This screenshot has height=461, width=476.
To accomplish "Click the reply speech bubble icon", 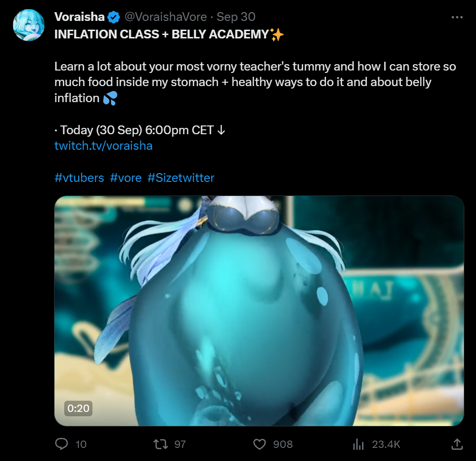I will click(61, 444).
